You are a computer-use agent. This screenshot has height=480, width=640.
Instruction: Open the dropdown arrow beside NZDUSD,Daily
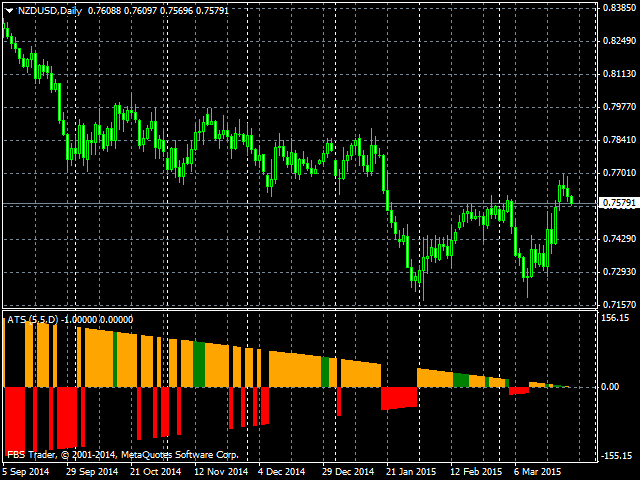coord(9,10)
